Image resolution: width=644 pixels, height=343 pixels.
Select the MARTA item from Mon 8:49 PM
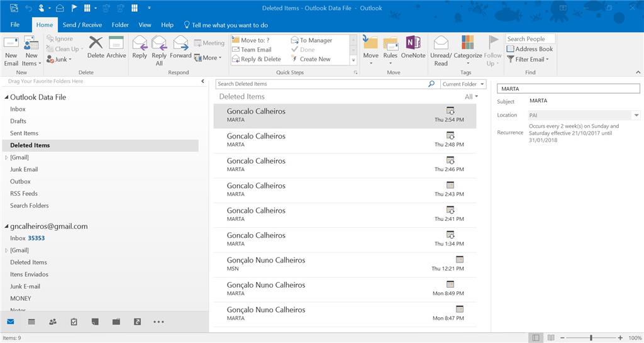[x=345, y=289]
